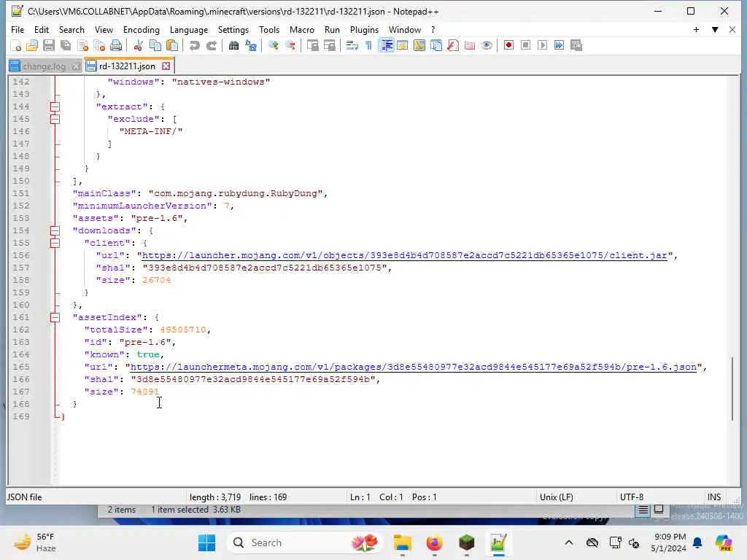This screenshot has width=747, height=560.
Task: Toggle Word Wrap in the toolbar
Action: click(x=352, y=45)
